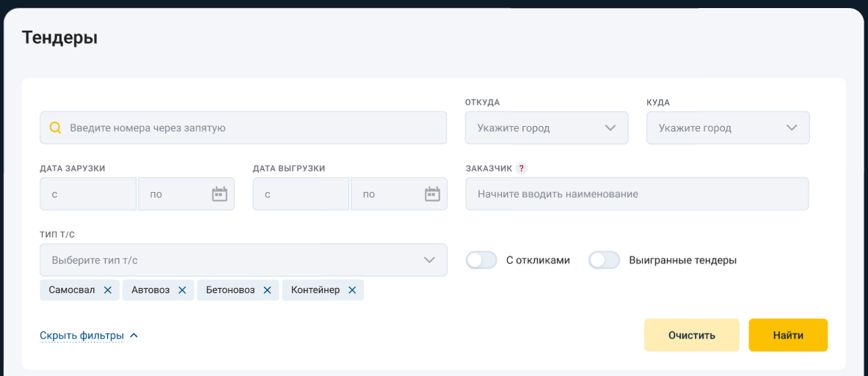
Task: Open the Откуда city dropdown
Action: coord(547,128)
